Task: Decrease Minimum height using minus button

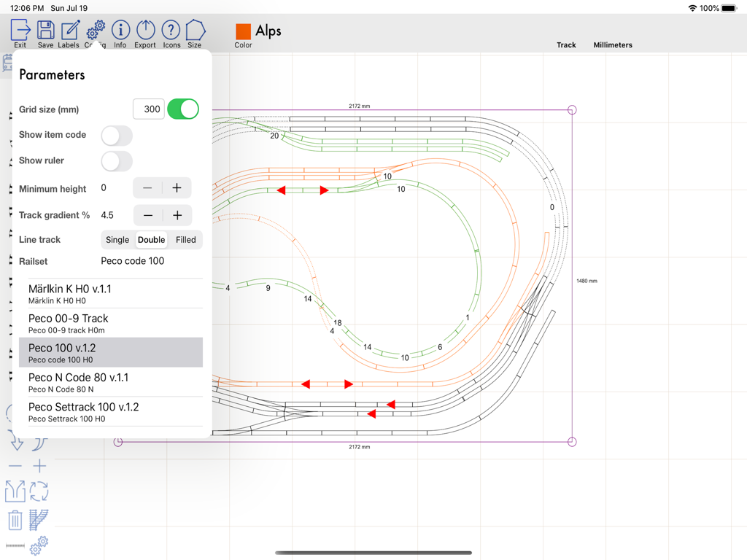Action: pos(147,187)
